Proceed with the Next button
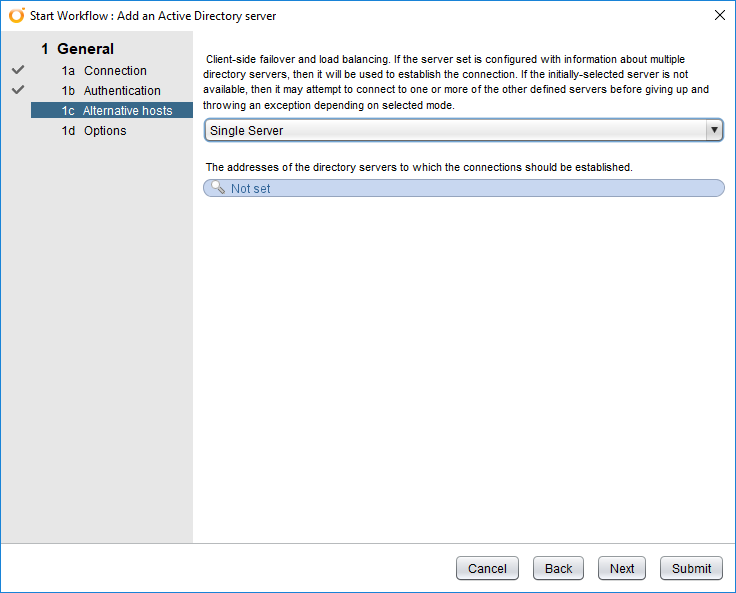736x593 pixels. pyautogui.click(x=622, y=568)
